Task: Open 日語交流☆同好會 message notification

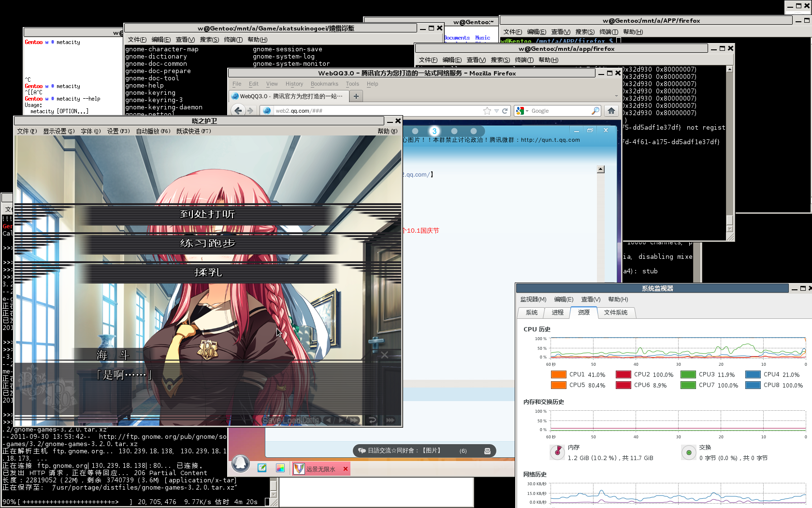Action: pyautogui.click(x=425, y=451)
